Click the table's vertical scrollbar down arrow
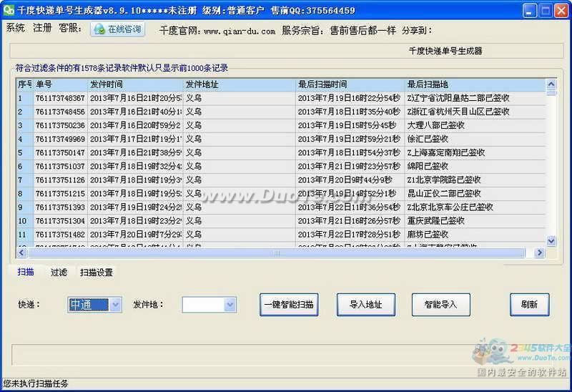Screen dimensions: 572x392 point(551,241)
